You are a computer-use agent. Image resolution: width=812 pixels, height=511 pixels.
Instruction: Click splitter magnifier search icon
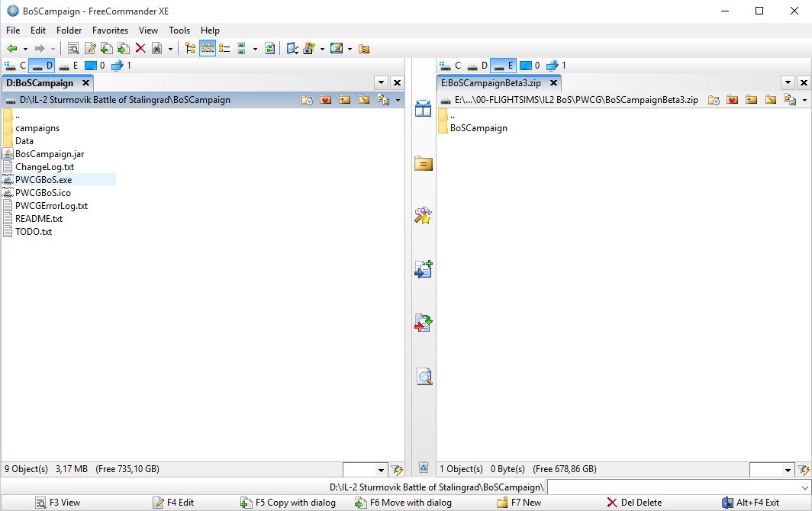[424, 377]
